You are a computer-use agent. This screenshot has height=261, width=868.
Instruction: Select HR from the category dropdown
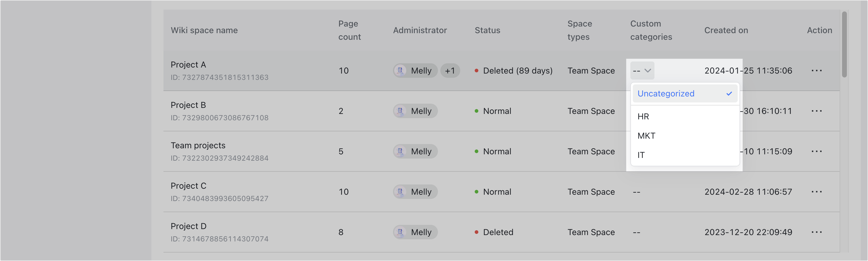(x=644, y=116)
